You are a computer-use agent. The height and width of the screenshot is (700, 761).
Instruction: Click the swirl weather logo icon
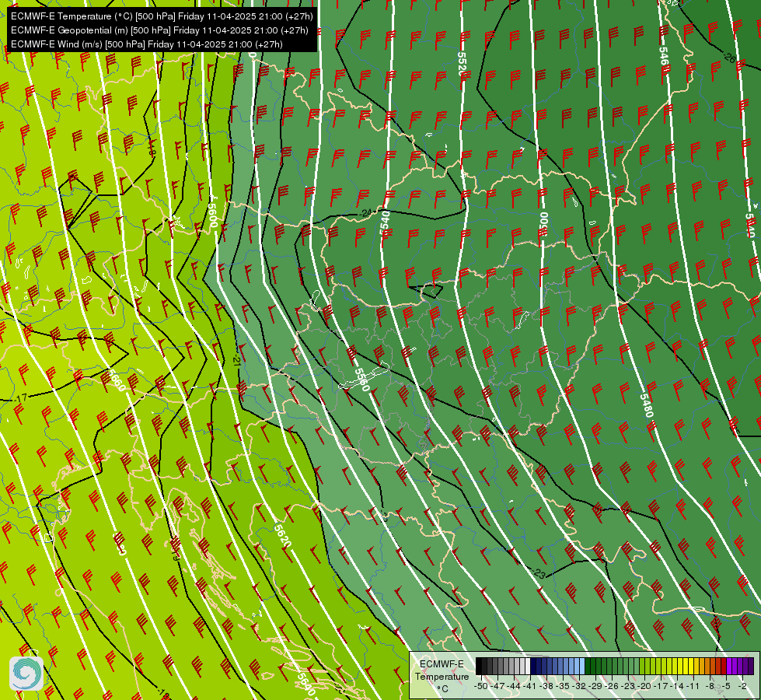pos(26,674)
